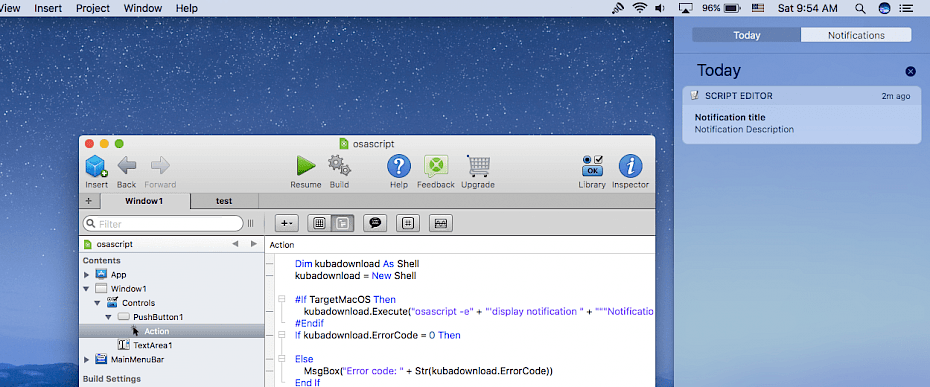This screenshot has height=387, width=930.
Task: Open the Feedback icon
Action: point(436,166)
